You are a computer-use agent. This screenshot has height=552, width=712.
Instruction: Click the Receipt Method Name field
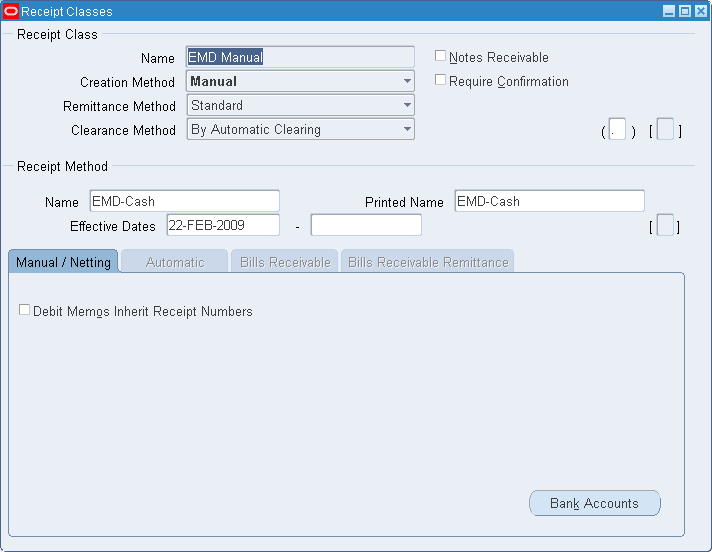(185, 201)
